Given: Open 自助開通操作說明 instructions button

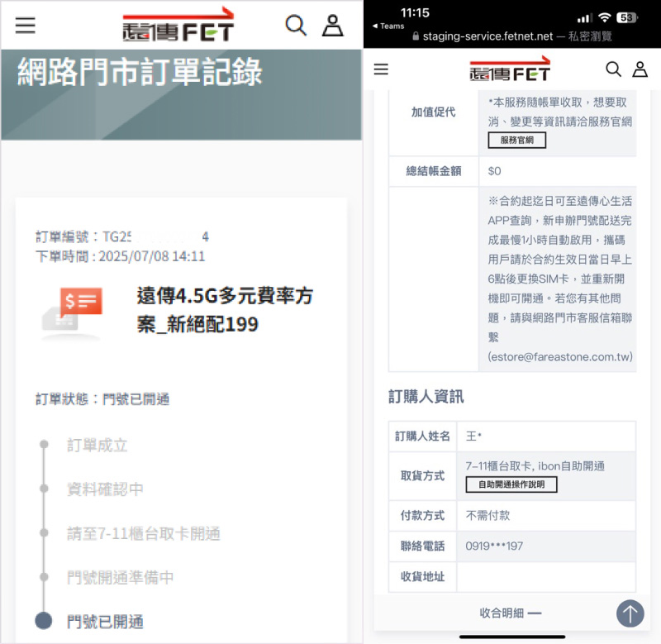Looking at the screenshot, I should (511, 484).
